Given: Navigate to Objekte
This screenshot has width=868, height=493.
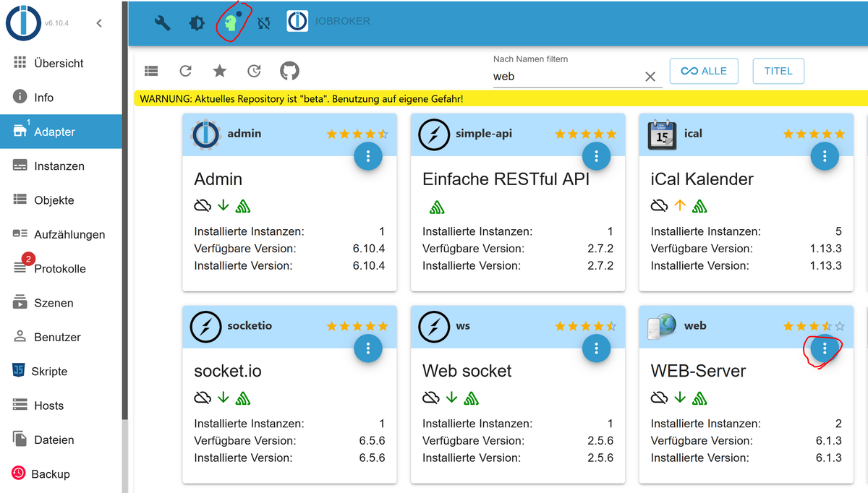Looking at the screenshot, I should [x=61, y=200].
